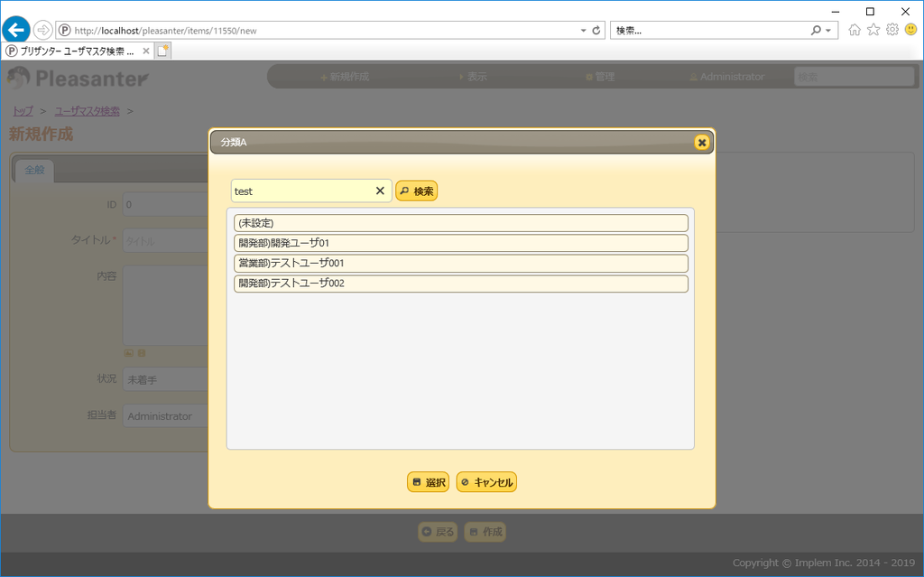924x577 pixels.
Task: Click the 内容 text area
Action: click(x=165, y=305)
